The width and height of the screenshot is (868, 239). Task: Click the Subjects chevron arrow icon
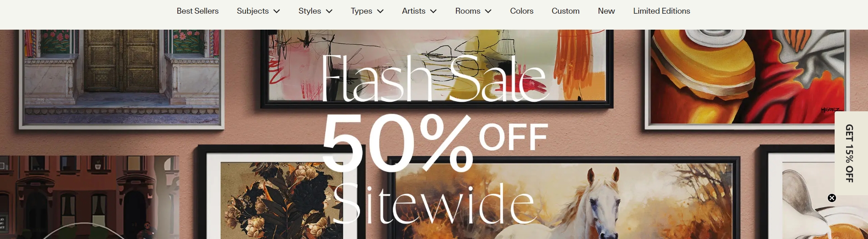pos(276,11)
